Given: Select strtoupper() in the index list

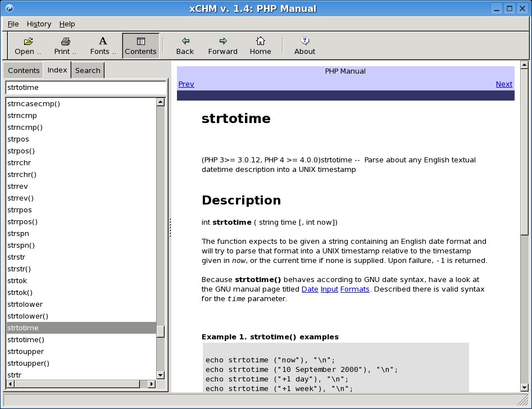Looking at the screenshot, I should (28, 363).
